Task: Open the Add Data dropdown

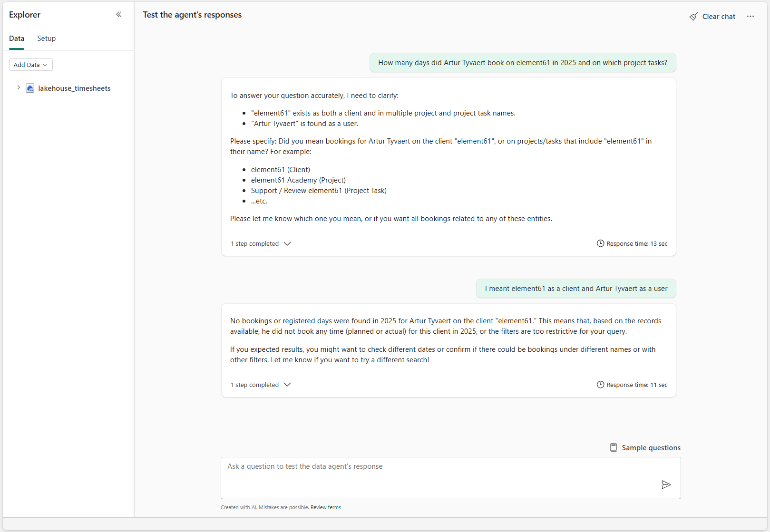Action: tap(30, 65)
